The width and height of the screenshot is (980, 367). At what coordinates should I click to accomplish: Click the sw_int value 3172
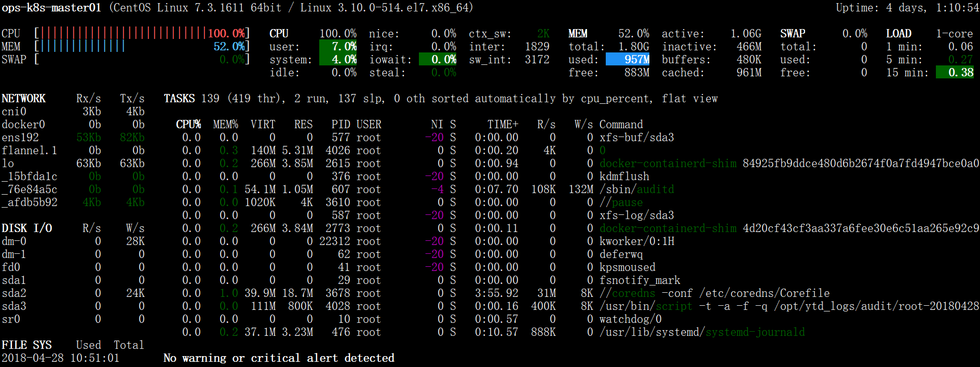click(x=537, y=60)
